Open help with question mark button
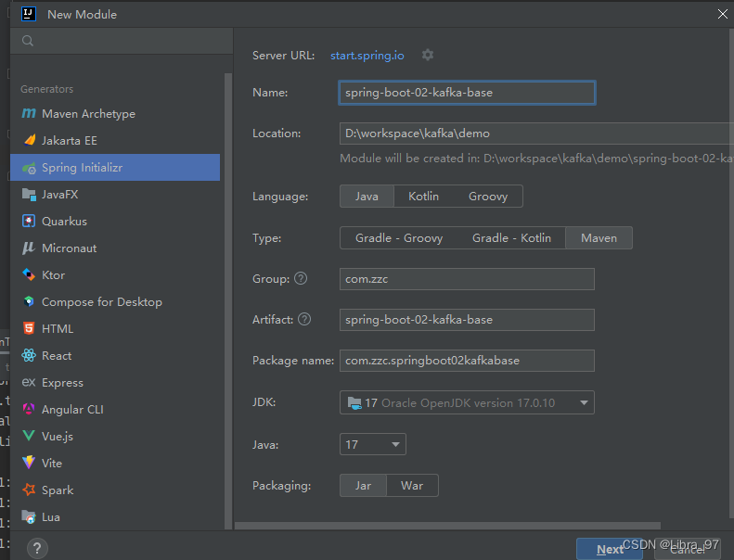Viewport: 734px width, 560px height. 37,548
